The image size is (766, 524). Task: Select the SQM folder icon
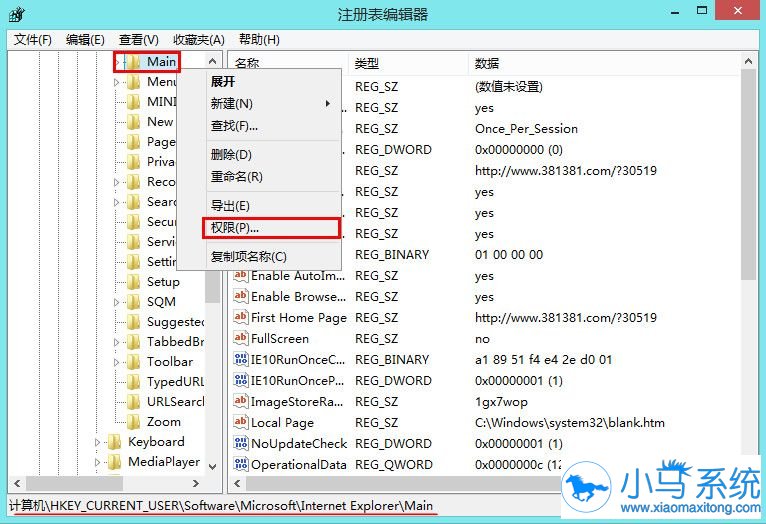(133, 302)
